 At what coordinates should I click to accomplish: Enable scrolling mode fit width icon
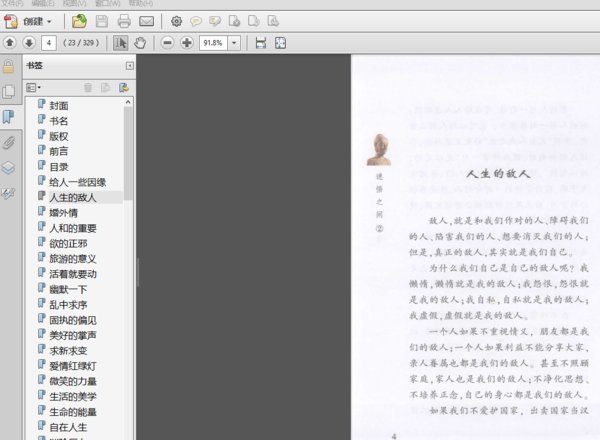coord(261,43)
